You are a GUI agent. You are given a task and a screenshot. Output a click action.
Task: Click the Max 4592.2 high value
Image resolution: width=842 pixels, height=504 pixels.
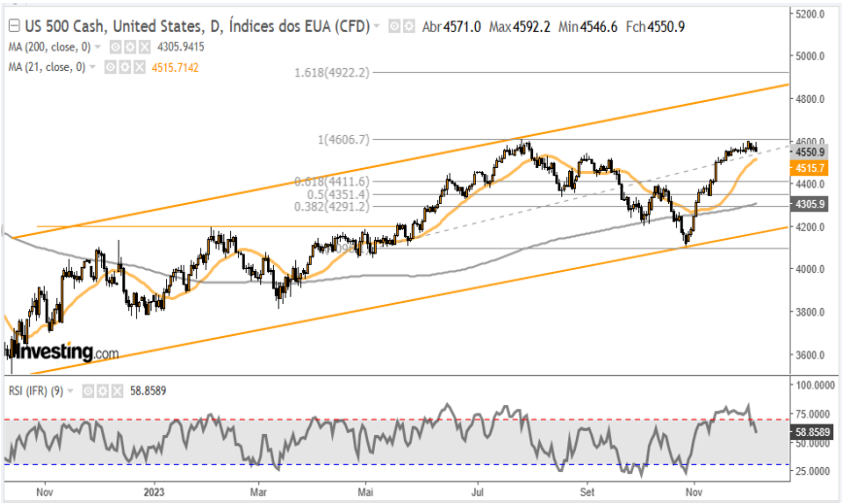pyautogui.click(x=520, y=26)
